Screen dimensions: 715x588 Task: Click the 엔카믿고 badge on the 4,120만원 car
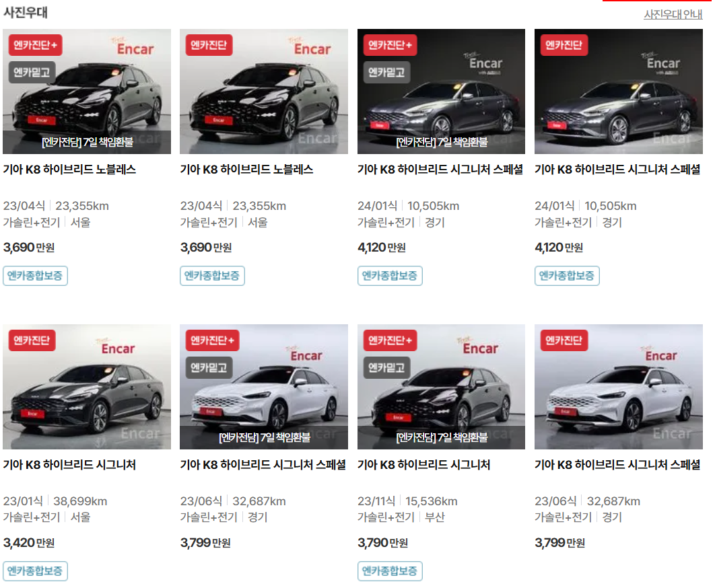tap(386, 72)
